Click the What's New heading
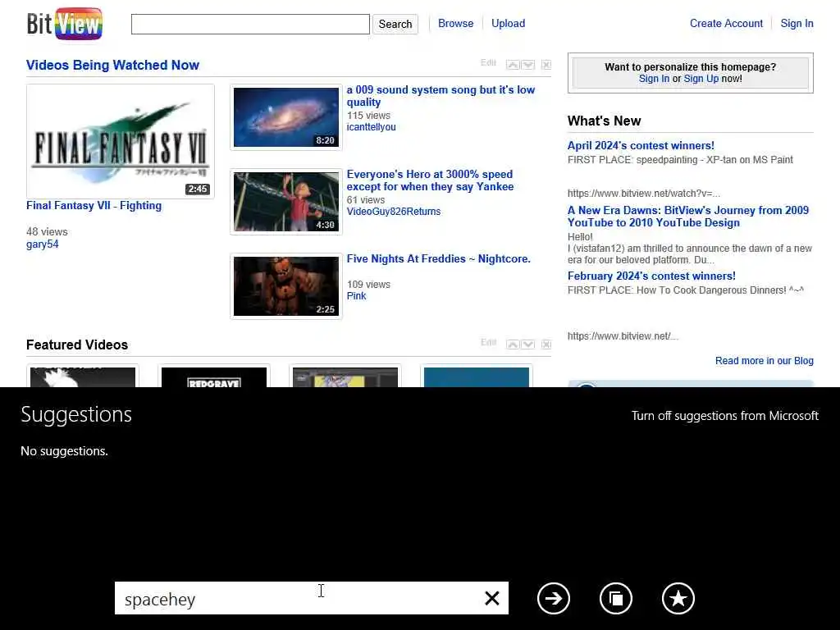840x630 pixels. click(604, 121)
